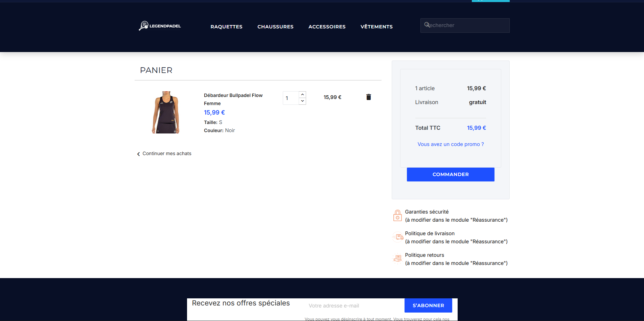This screenshot has height=321, width=644.
Task: Open the Raquettes menu
Action: [x=226, y=27]
